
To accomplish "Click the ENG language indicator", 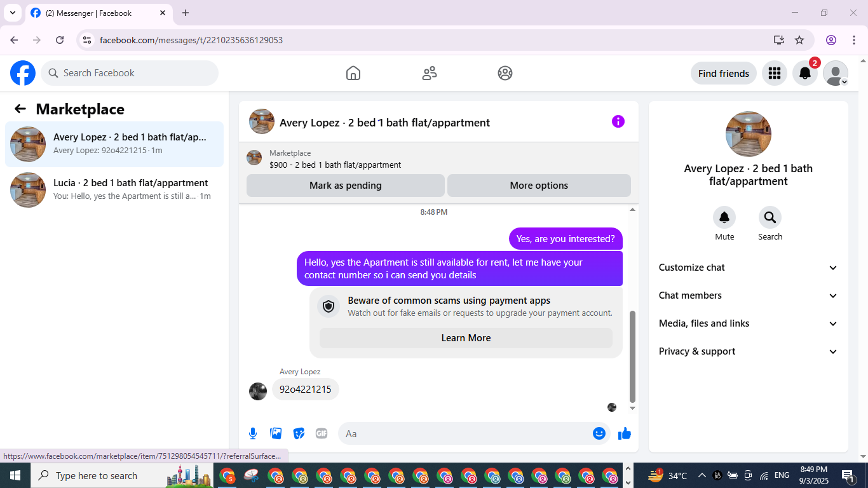I will 782,475.
